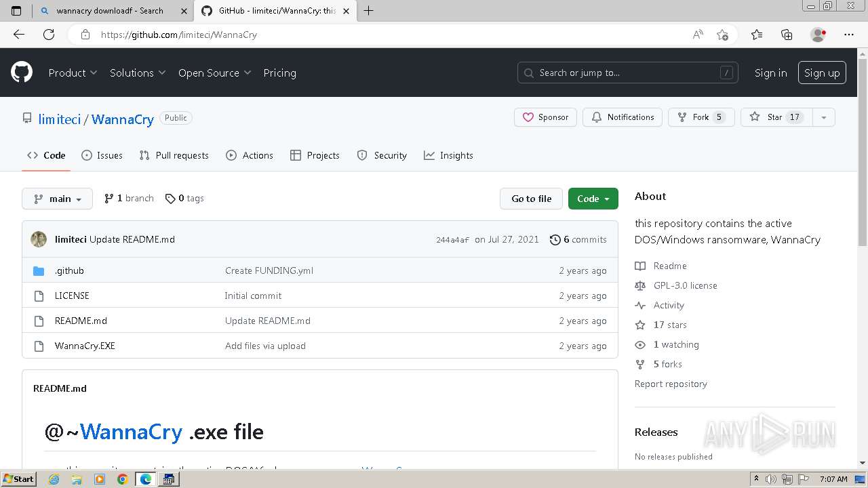Expand the Solutions menu
Screen dimensions: 868x488
coord(138,73)
